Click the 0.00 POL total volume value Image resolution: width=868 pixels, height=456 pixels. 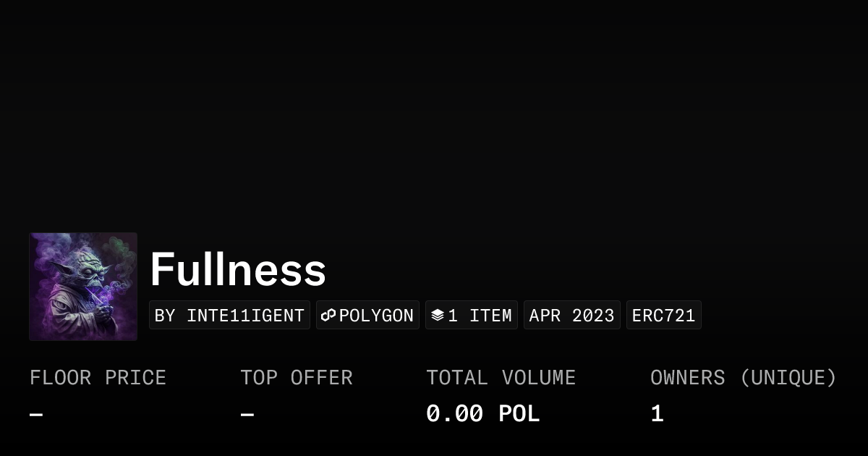[x=482, y=413]
